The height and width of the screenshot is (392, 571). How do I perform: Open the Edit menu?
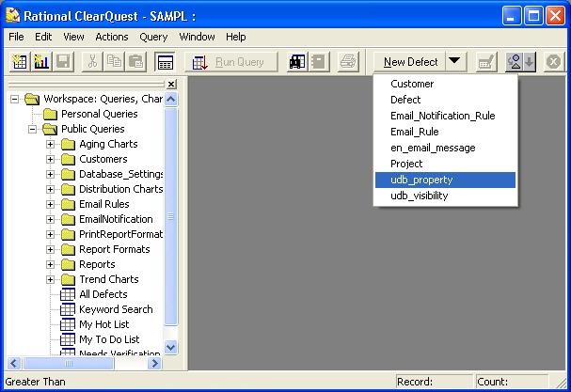coord(43,37)
